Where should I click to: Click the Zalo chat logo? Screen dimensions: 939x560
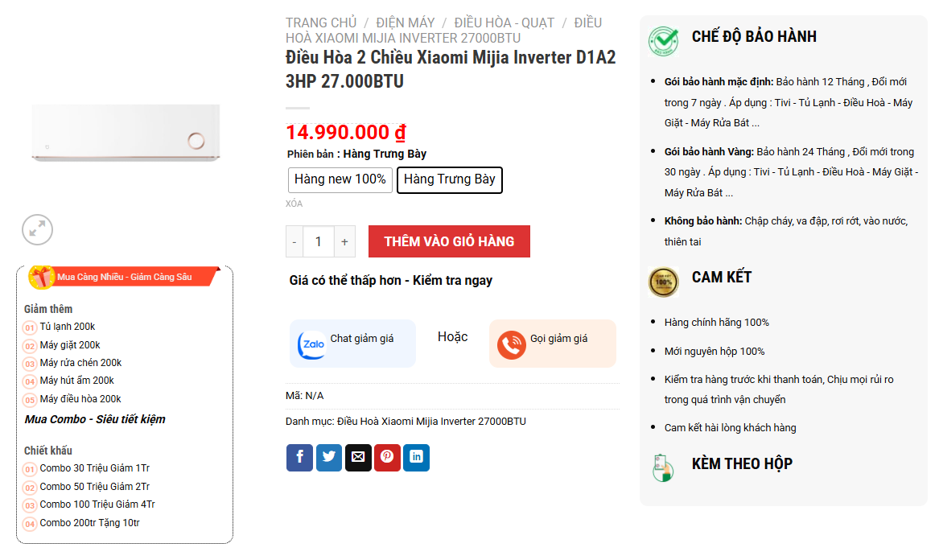pos(312,345)
